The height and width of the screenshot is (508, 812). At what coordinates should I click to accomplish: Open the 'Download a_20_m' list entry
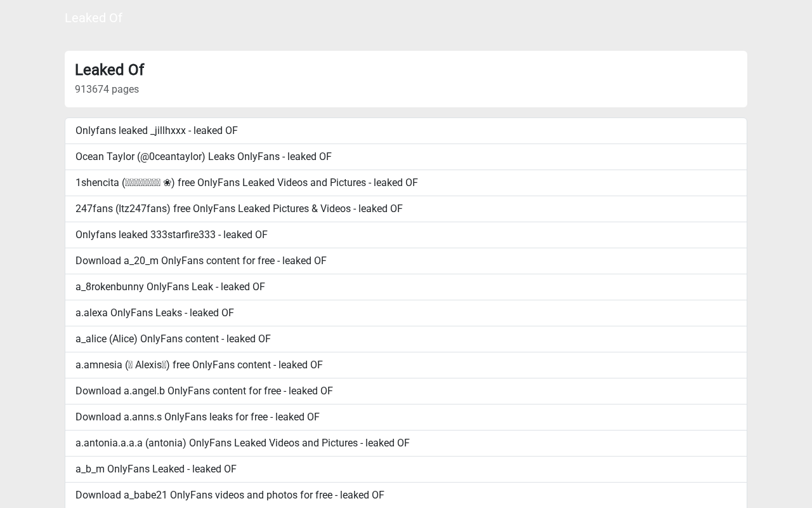tap(406, 261)
